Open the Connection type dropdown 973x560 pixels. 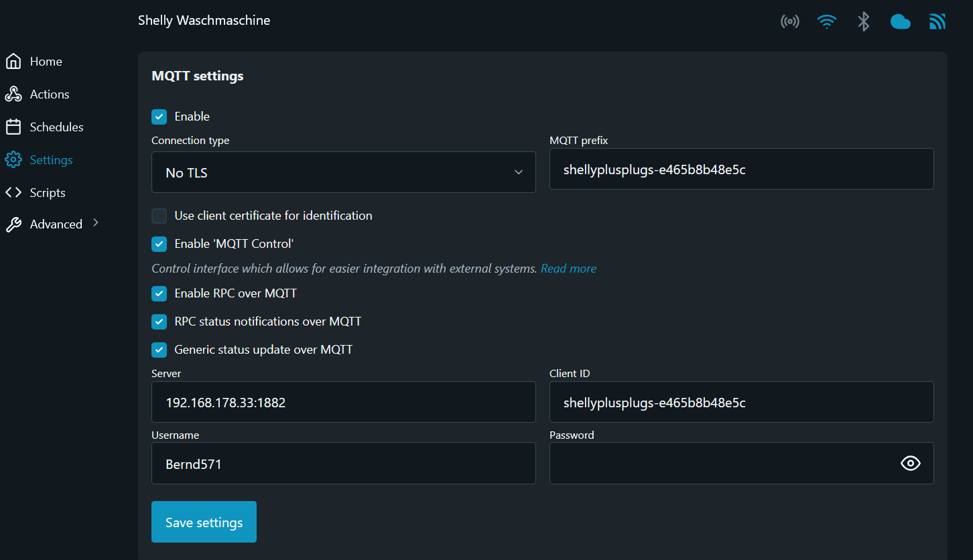tap(344, 172)
